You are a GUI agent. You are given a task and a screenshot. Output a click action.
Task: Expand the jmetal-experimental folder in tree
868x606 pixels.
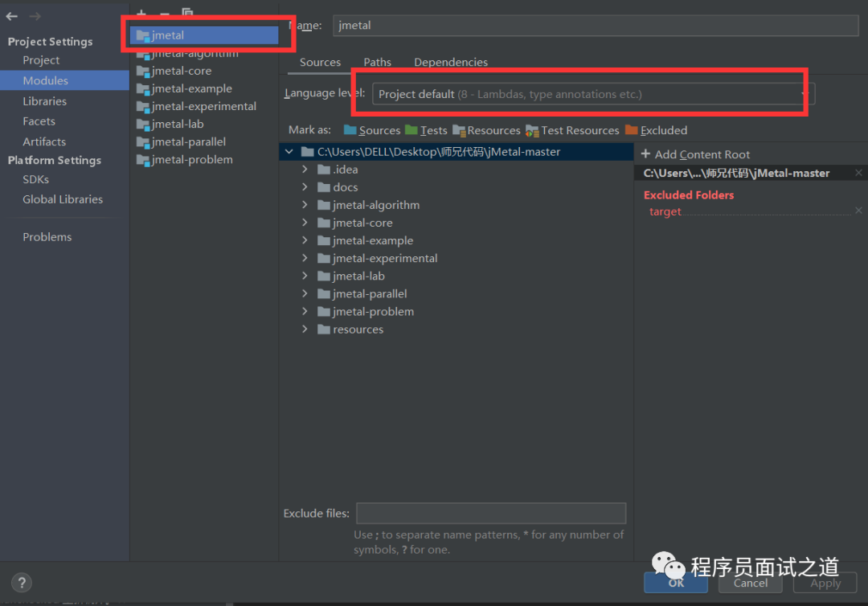click(305, 258)
